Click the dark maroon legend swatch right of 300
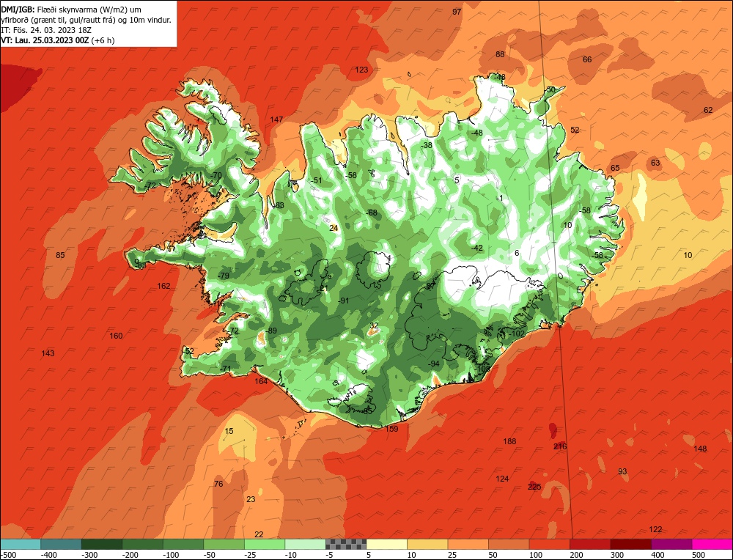Viewport: 733px width, 560px height. pyautogui.click(x=630, y=544)
